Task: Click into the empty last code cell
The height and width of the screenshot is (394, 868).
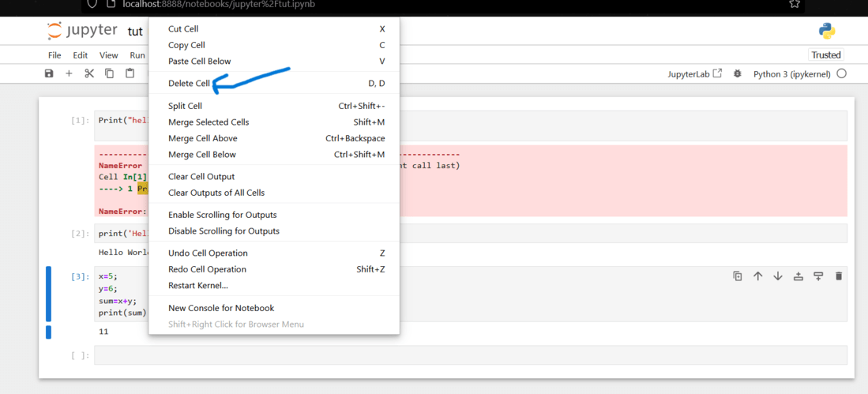Action: pos(471,355)
